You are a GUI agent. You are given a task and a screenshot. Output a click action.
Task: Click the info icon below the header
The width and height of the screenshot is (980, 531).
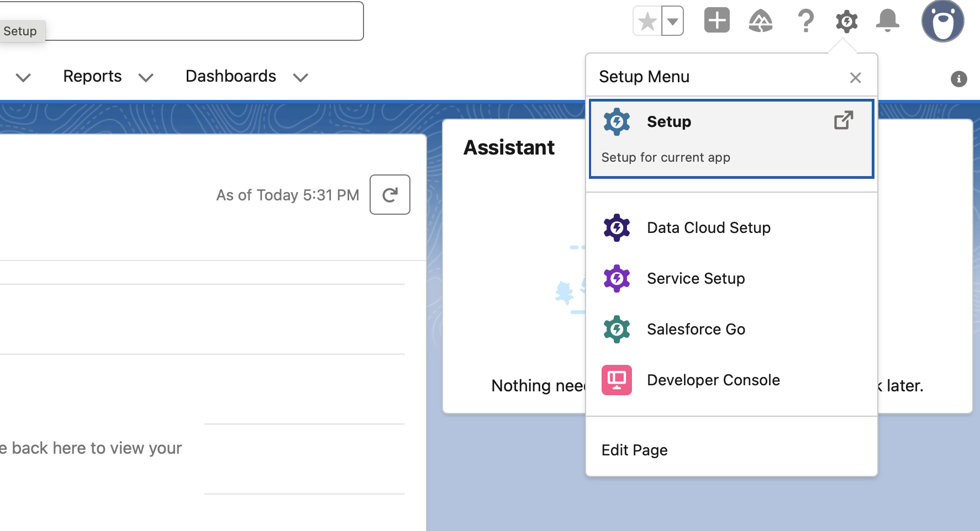pyautogui.click(x=958, y=79)
